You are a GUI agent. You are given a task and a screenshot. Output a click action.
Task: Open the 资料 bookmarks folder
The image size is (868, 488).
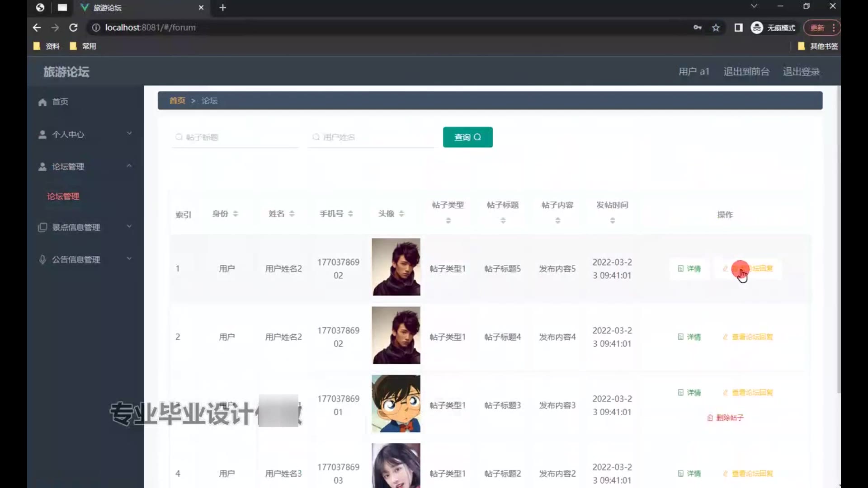(47, 46)
